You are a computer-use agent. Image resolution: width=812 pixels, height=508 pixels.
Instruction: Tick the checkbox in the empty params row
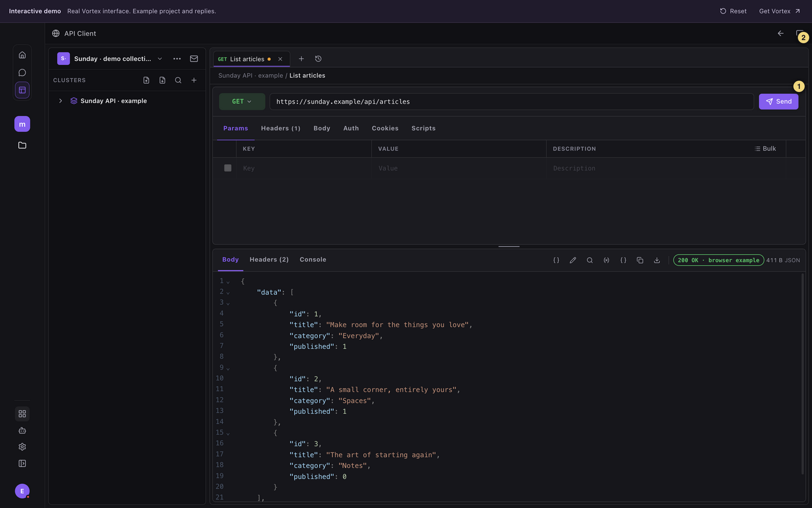pyautogui.click(x=228, y=168)
